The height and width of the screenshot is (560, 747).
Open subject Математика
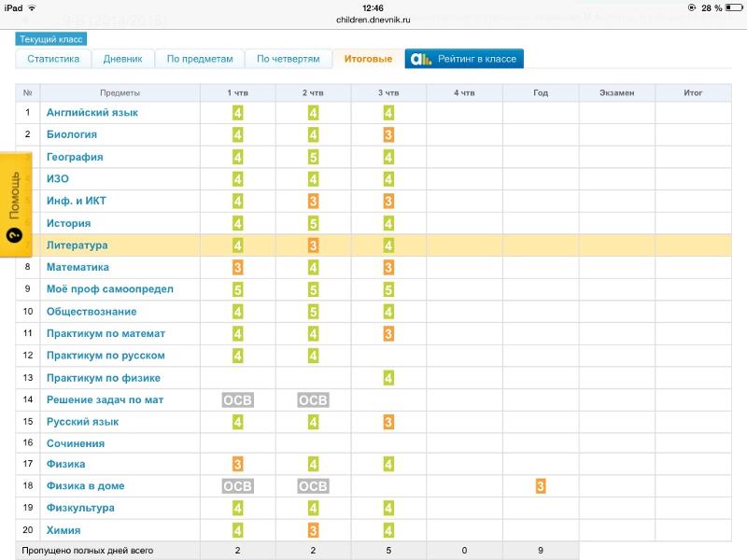(78, 267)
